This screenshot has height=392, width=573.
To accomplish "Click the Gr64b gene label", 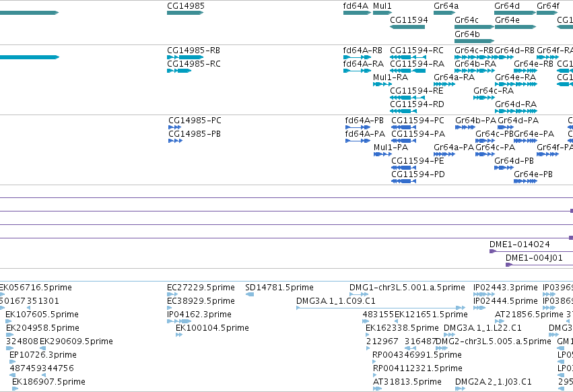I will (x=467, y=34).
